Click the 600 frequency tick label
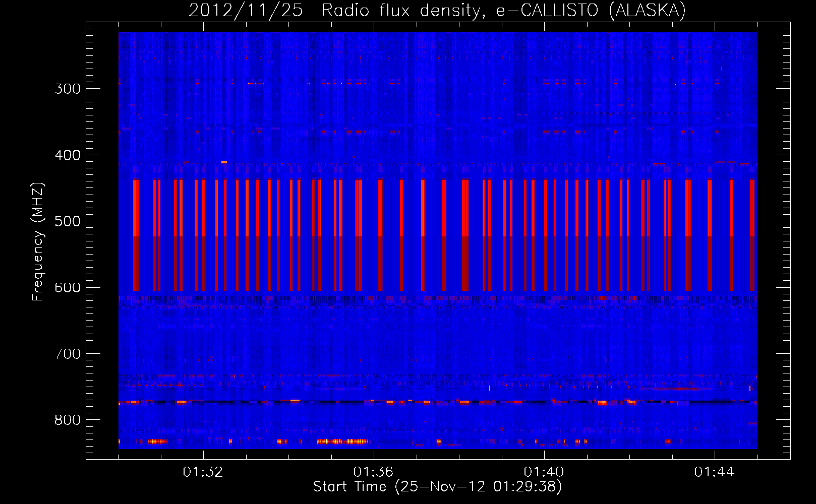This screenshot has height=504, width=816. coord(68,288)
